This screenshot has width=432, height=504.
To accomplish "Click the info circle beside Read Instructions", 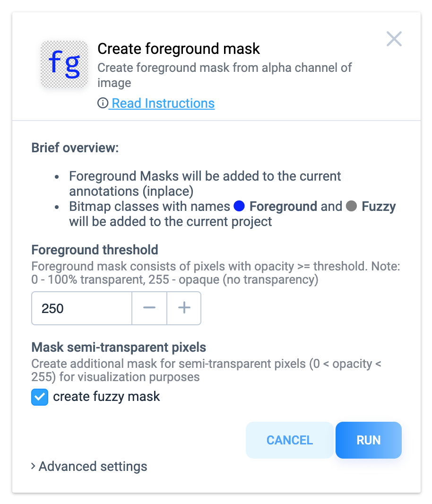I will 103,103.
